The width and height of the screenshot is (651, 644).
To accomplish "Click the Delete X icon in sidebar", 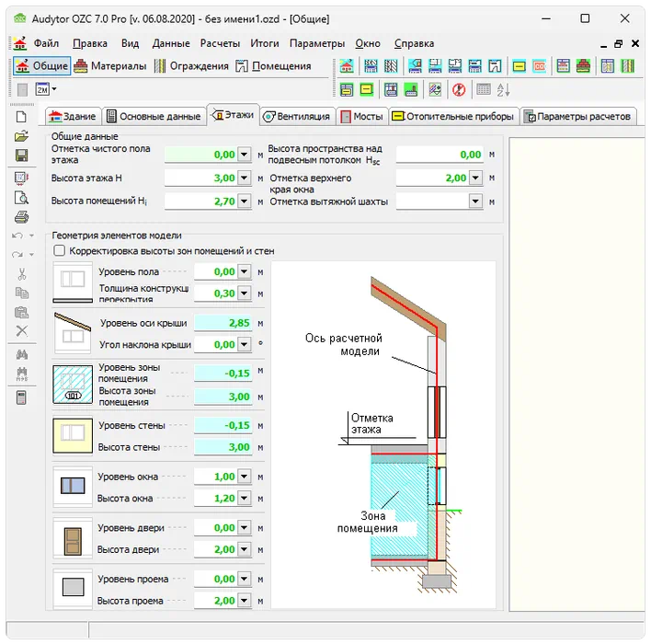I will tap(21, 330).
